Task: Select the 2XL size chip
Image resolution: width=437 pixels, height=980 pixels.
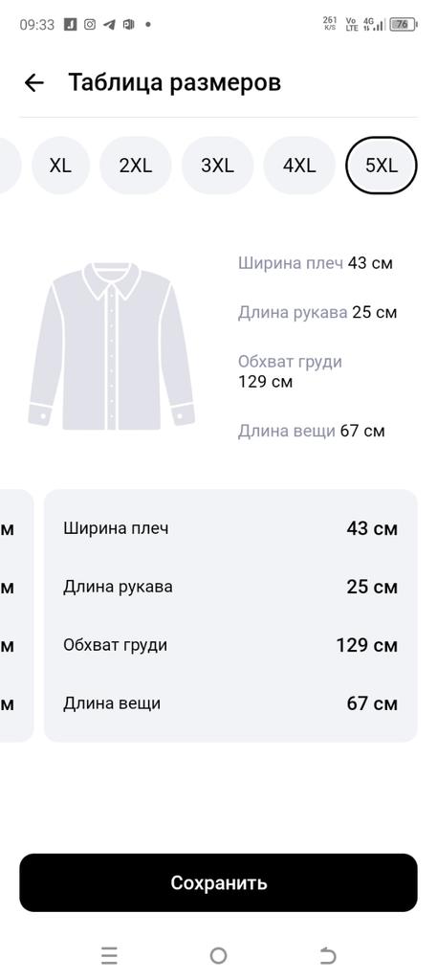Action: pos(136,166)
